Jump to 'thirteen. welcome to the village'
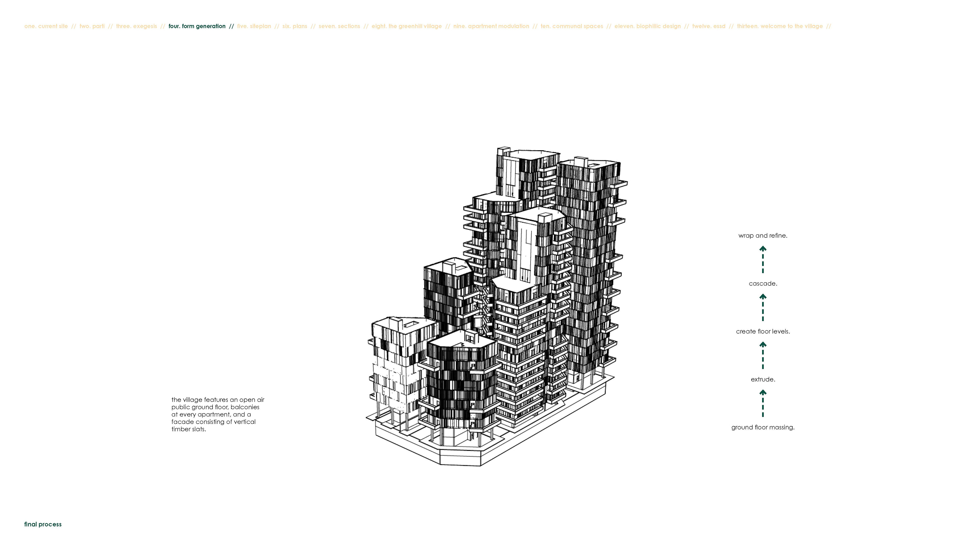The image size is (980, 551). (780, 26)
